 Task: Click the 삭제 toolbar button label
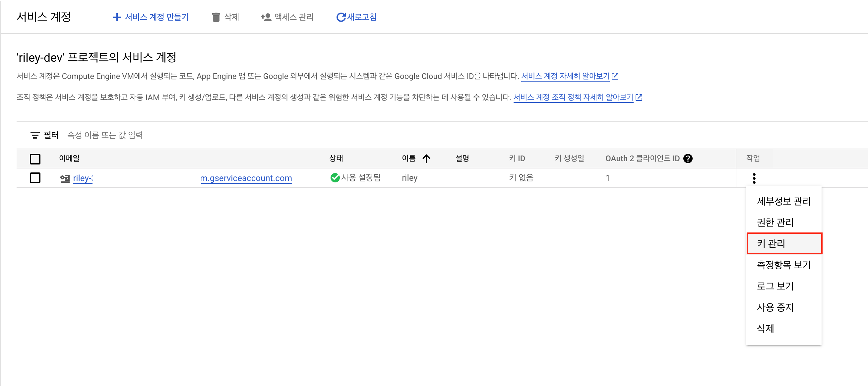click(231, 17)
